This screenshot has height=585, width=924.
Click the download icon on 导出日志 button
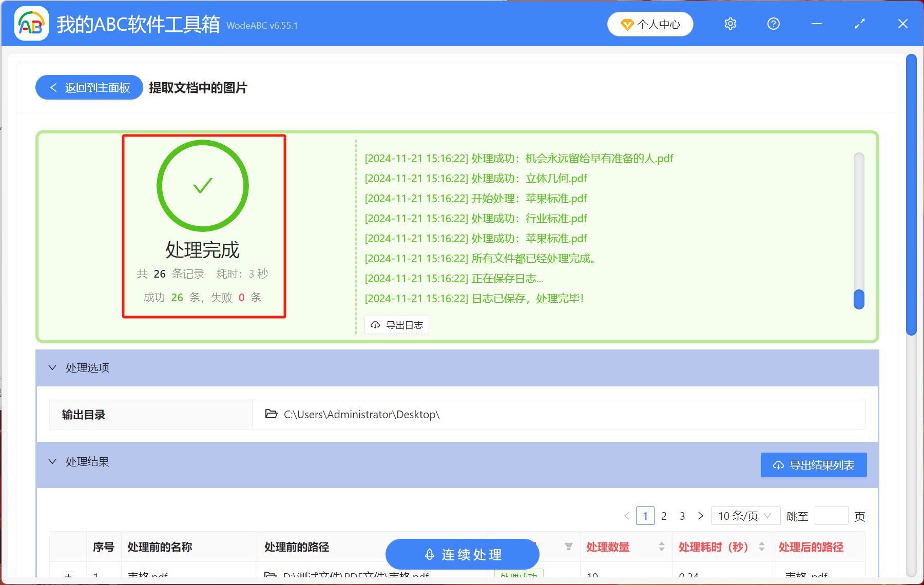coord(374,325)
